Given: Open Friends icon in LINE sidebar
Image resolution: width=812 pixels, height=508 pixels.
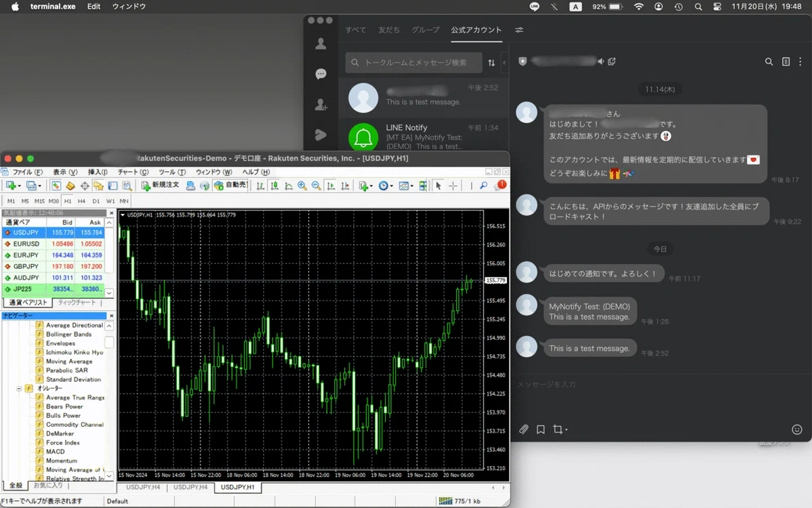Looking at the screenshot, I should 321,43.
